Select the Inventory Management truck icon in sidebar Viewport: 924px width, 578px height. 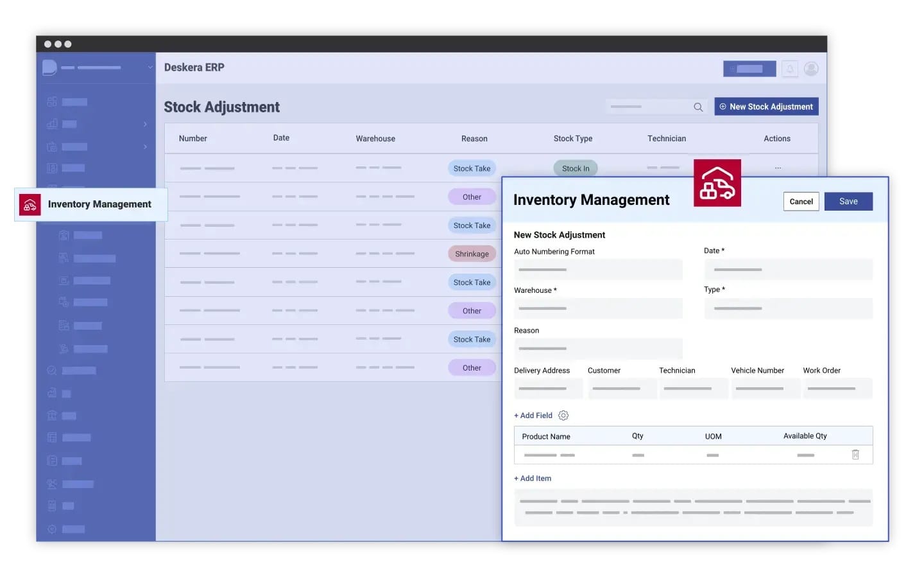point(30,204)
